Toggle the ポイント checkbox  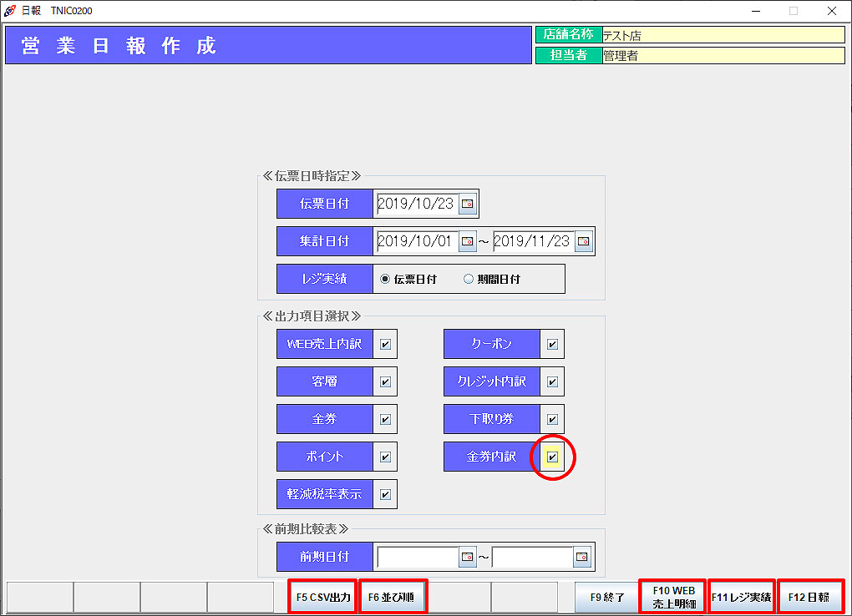tap(385, 457)
